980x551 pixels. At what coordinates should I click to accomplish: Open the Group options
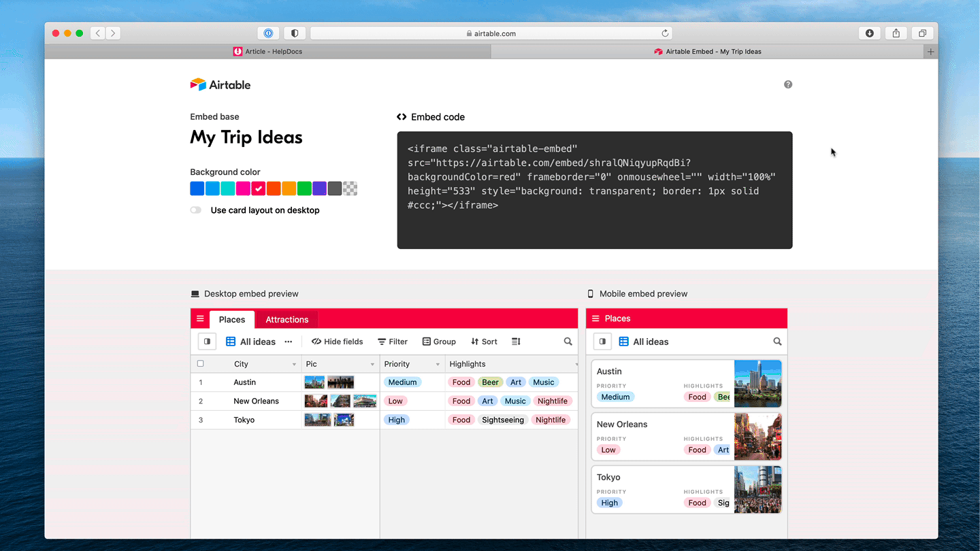click(439, 341)
